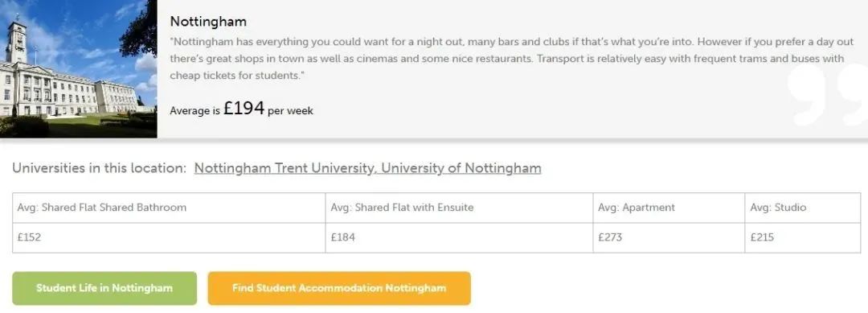Click Find Student Accommodation Nottingham button
The width and height of the screenshot is (868, 313).
[x=339, y=288]
